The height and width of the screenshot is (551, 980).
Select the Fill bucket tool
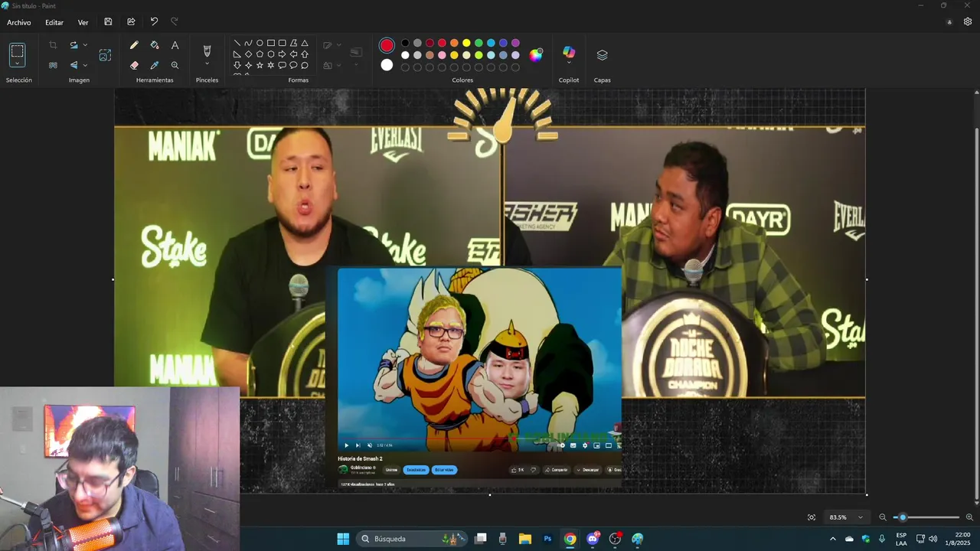[155, 45]
